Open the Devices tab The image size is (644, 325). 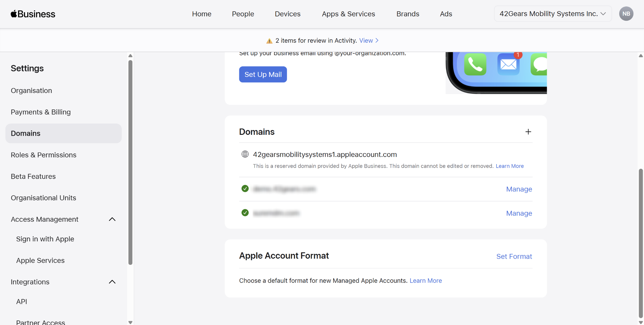pos(288,14)
